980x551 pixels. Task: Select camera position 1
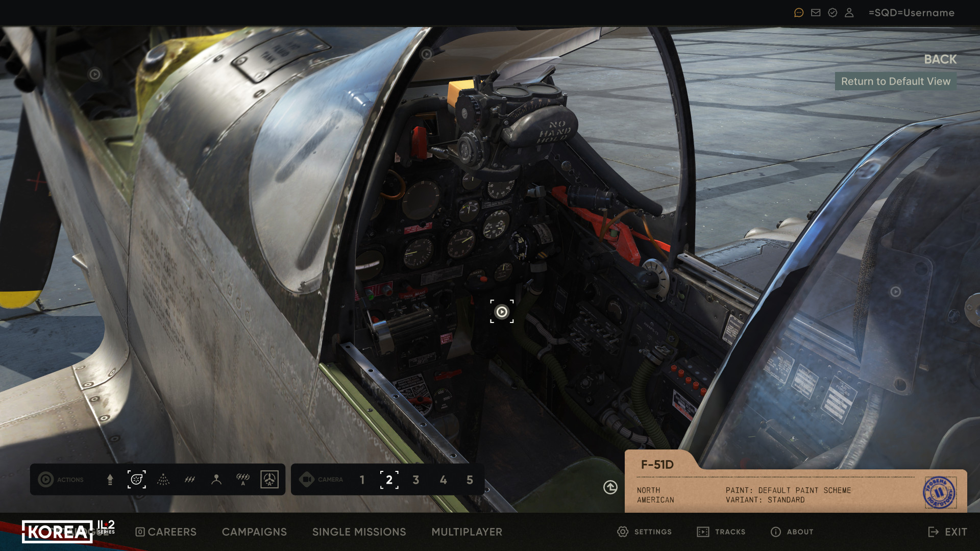(362, 480)
